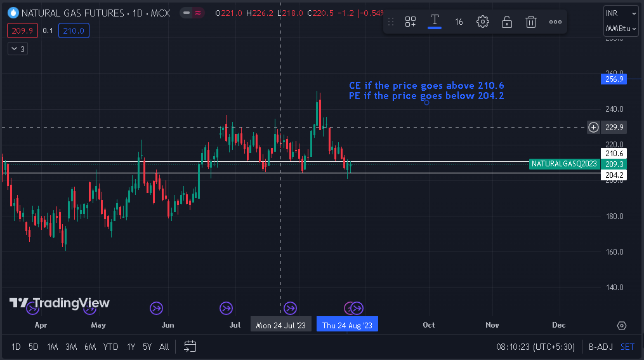644x360 pixels.
Task: Click the pink approximate indicator icon
Action: point(198,13)
